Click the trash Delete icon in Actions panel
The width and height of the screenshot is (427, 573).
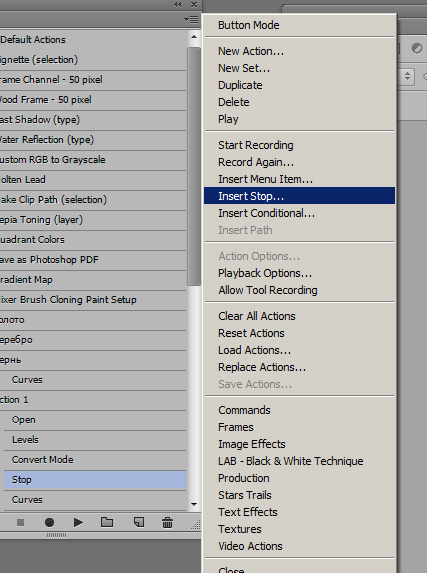[167, 523]
